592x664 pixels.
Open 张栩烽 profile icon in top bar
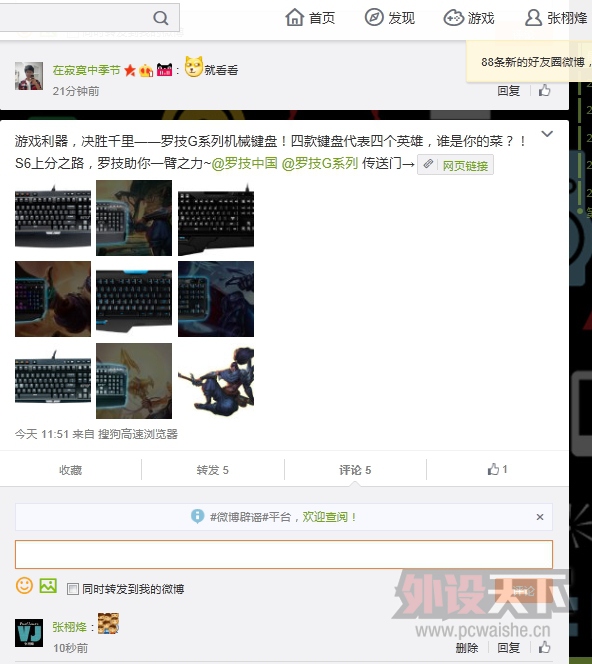(x=533, y=18)
